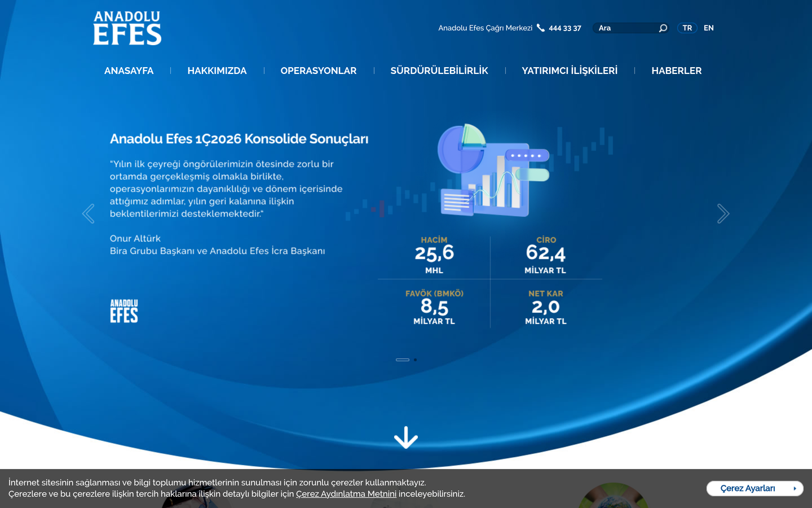
Task: Click the white scroll-down arrow
Action: point(406,437)
